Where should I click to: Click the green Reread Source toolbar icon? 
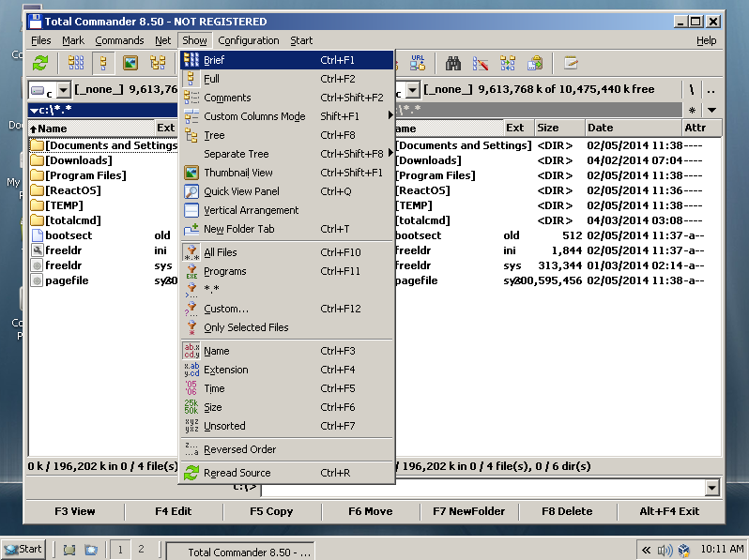tap(40, 63)
